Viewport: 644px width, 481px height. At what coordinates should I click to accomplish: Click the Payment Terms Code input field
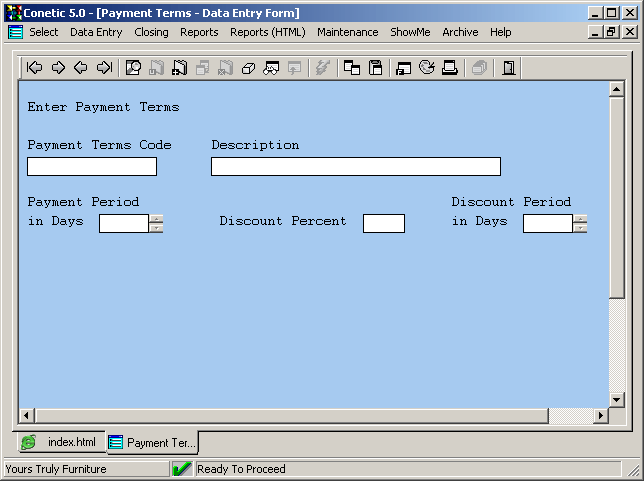point(92,166)
